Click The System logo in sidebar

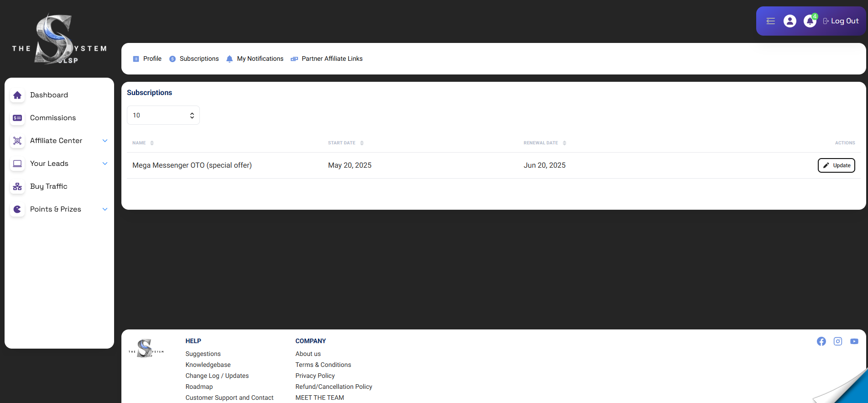tap(59, 40)
